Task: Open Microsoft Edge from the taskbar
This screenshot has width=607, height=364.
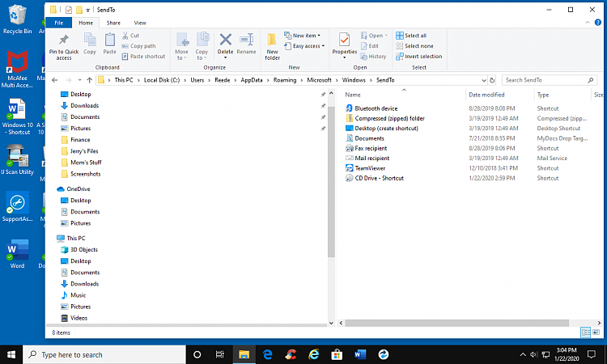Action: [266, 354]
